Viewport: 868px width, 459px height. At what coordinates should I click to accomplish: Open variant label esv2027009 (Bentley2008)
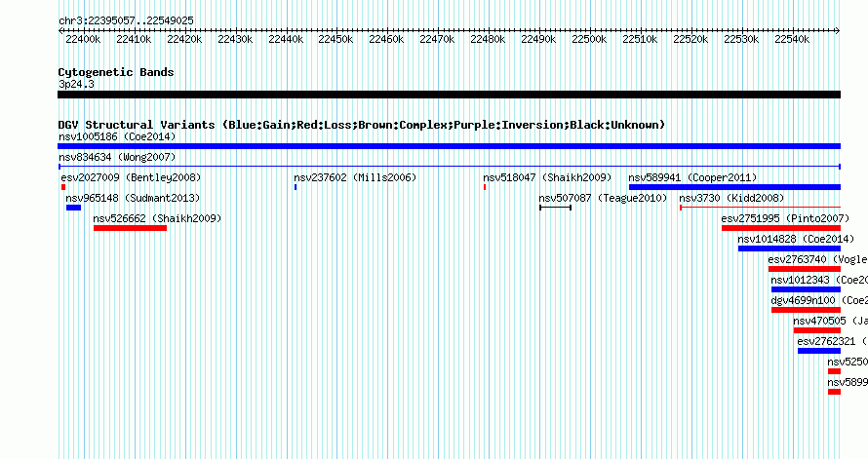coord(132,177)
